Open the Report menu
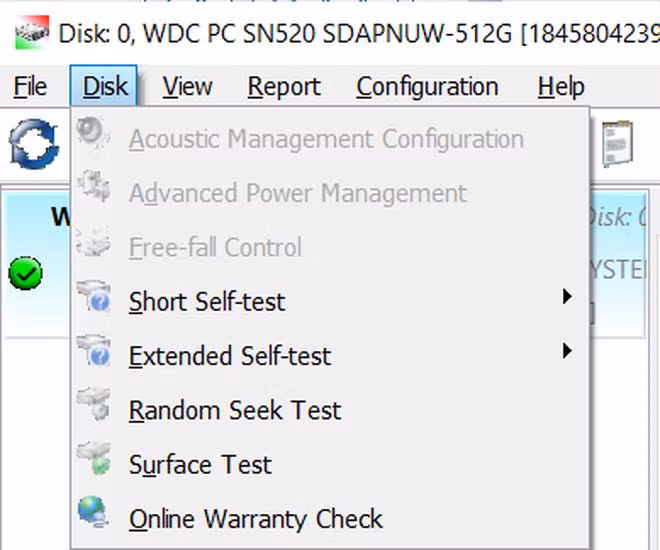 click(284, 87)
